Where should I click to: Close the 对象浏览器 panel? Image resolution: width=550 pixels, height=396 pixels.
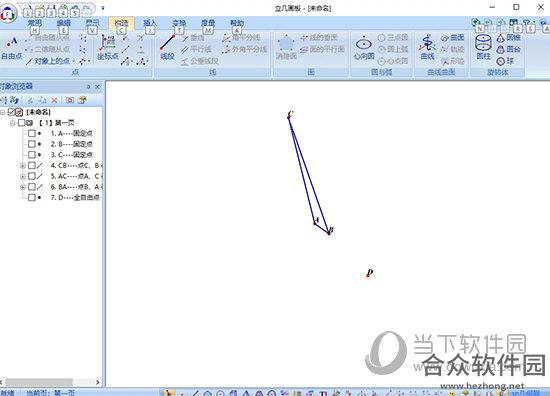click(x=98, y=87)
